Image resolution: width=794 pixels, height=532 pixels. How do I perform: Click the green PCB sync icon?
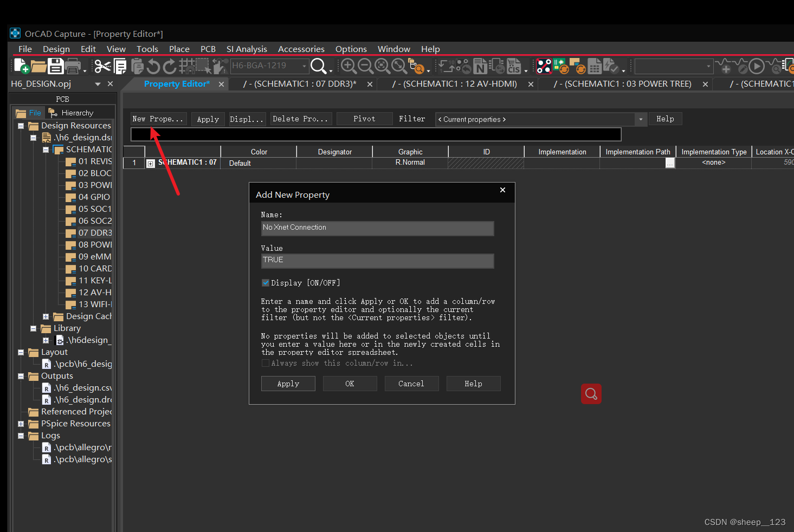click(x=561, y=66)
